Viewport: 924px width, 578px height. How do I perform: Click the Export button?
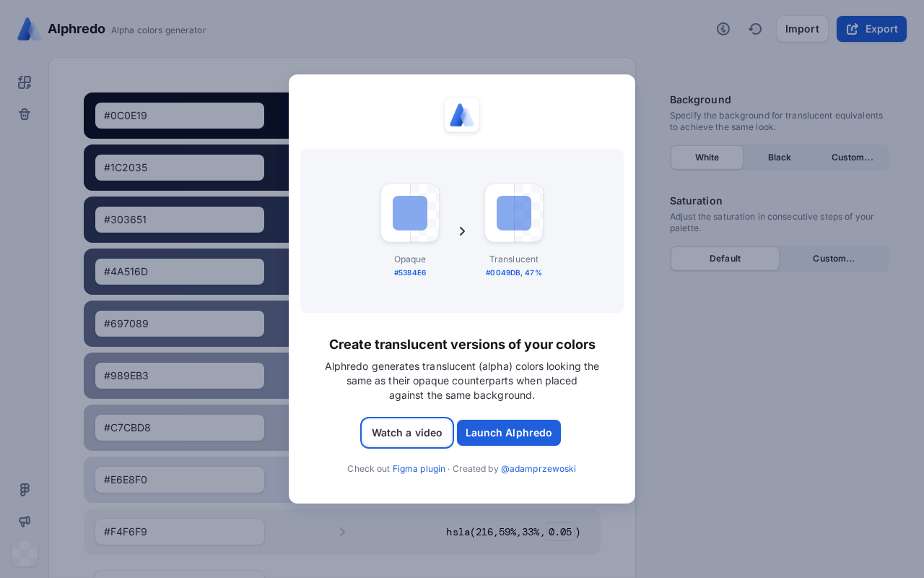tap(871, 29)
